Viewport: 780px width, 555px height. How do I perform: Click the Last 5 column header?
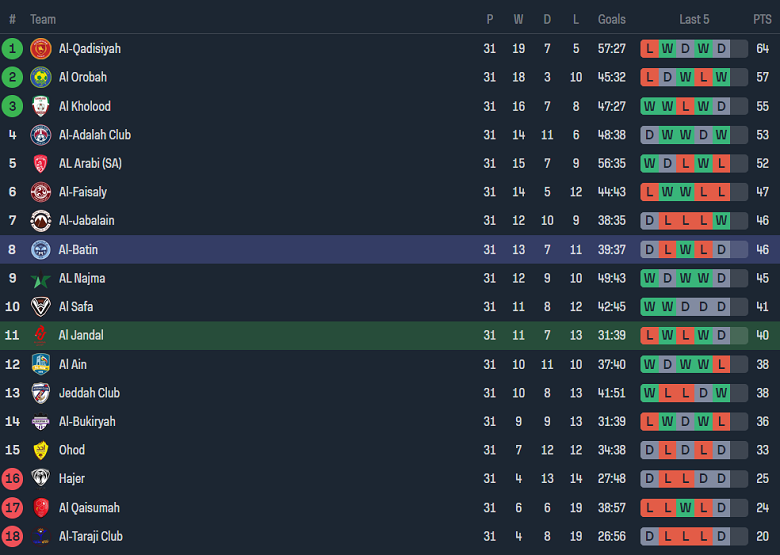coord(694,19)
